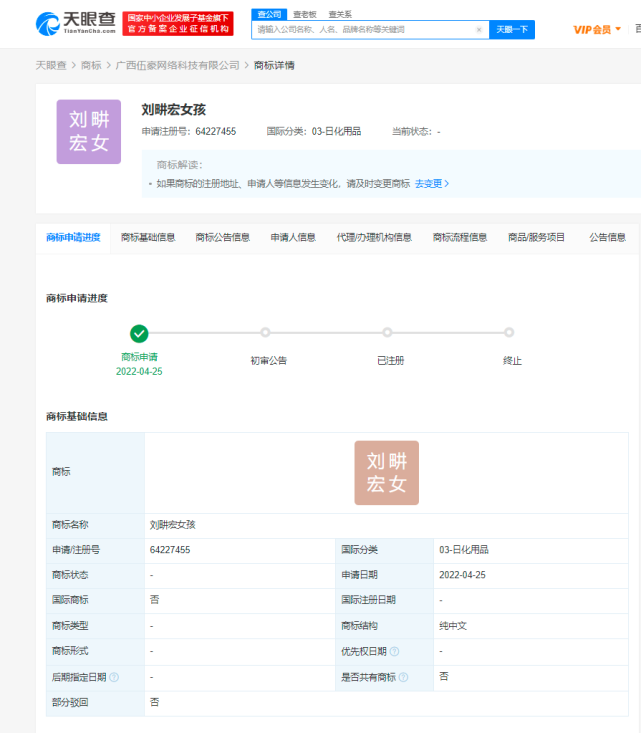Select the 查关系 search tab
The width and height of the screenshot is (641, 733).
click(339, 14)
